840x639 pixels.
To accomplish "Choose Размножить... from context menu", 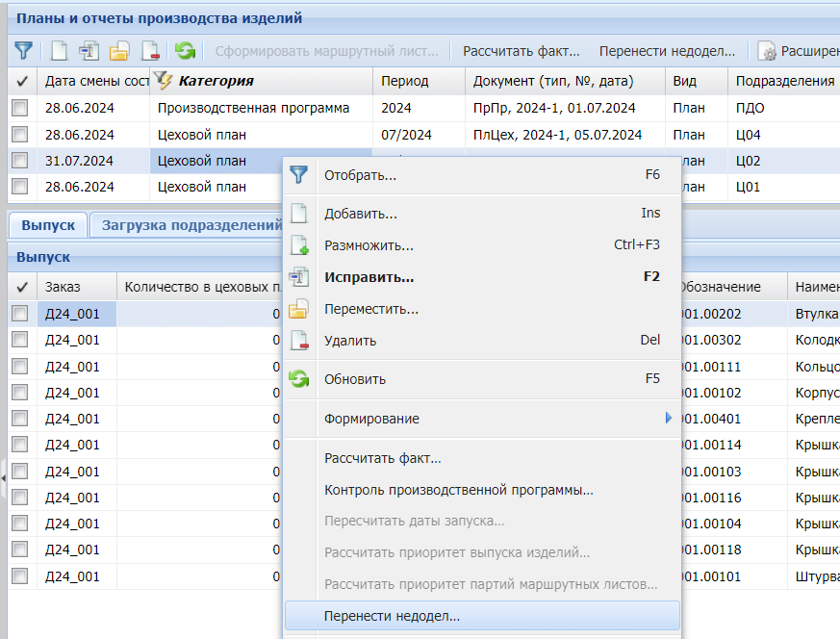I will click(369, 245).
